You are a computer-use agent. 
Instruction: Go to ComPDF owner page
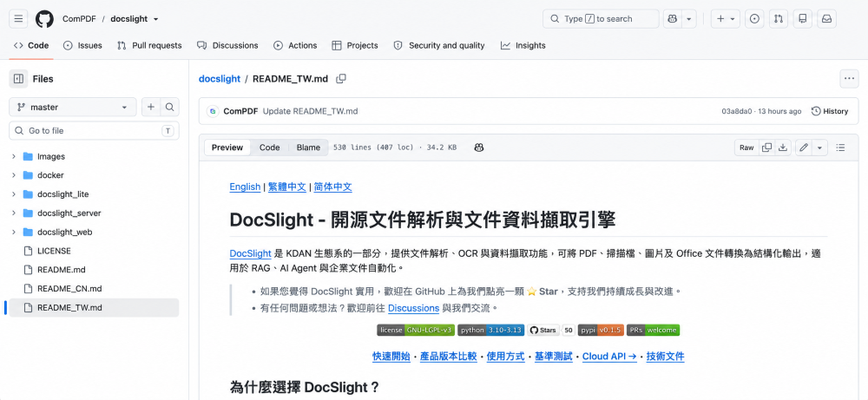point(80,19)
